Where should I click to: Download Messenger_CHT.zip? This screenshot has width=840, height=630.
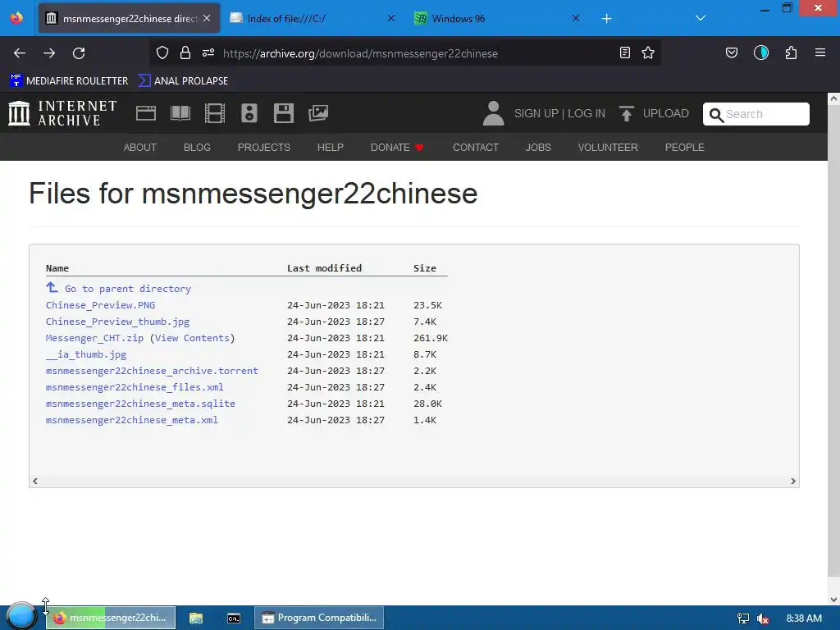(x=94, y=338)
